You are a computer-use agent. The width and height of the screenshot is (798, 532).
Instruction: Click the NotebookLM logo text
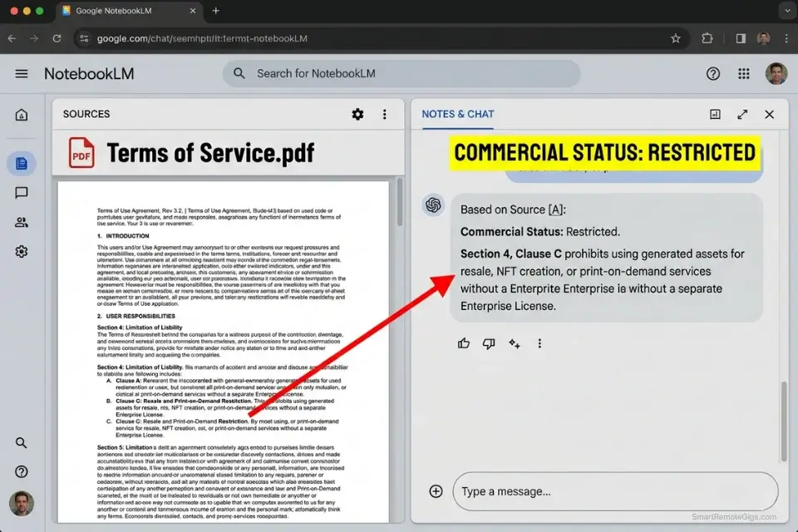click(89, 74)
